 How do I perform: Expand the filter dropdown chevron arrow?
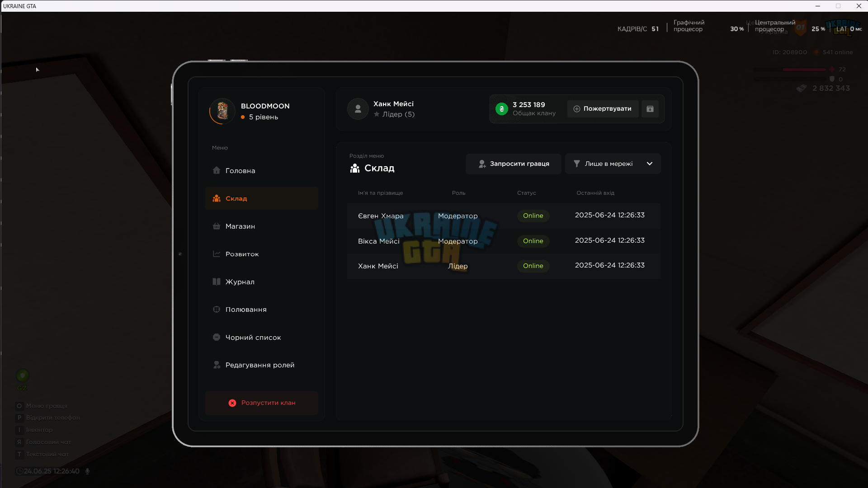point(650,164)
